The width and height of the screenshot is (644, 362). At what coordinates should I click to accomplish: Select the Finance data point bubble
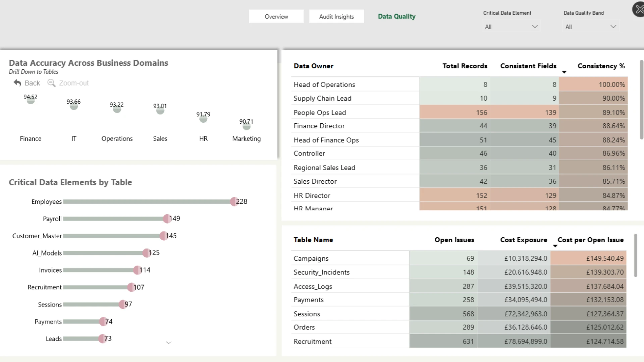click(31, 101)
